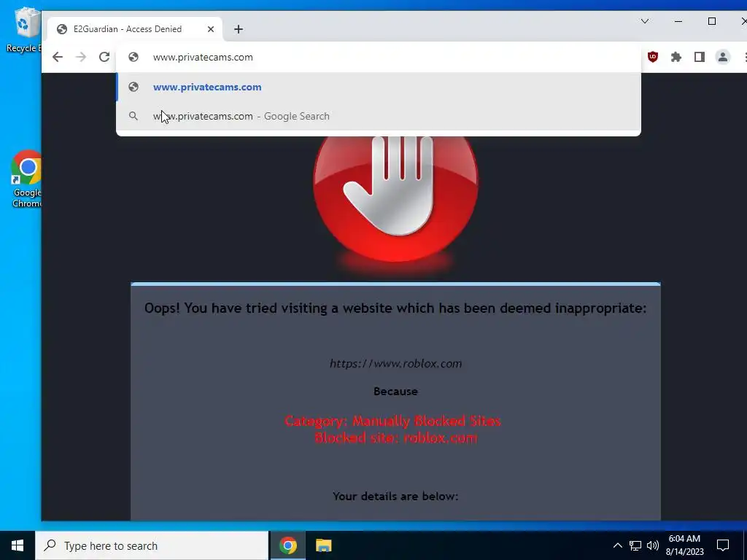This screenshot has width=747, height=560.
Task: Open the tab search chevron dropdown
Action: coord(645,21)
